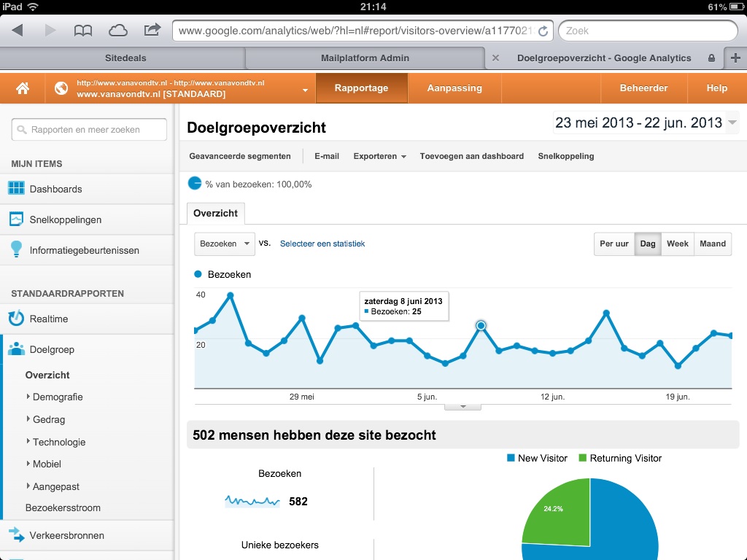Click the Bezoeken sparkline thumbnail
Viewport: 747px width, 560px height.
(x=252, y=501)
